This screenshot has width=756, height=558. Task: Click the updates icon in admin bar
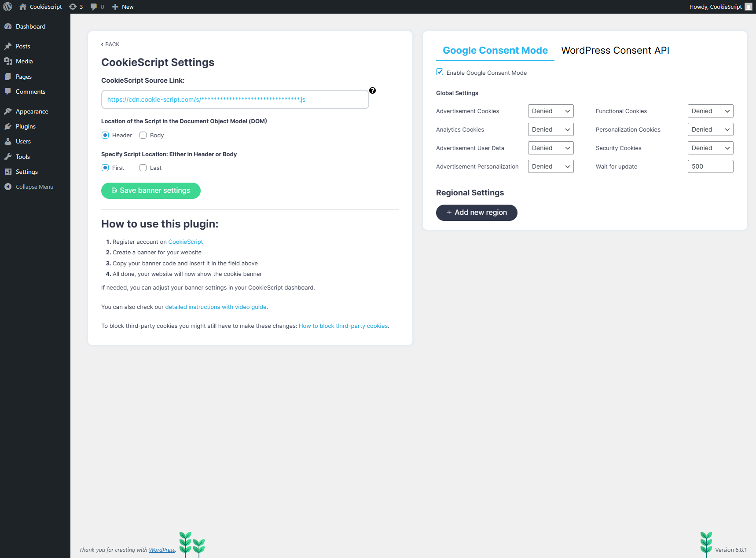coord(73,7)
